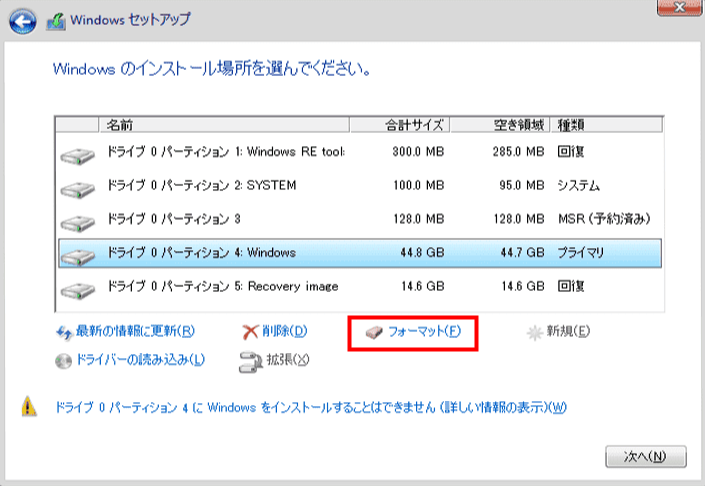The image size is (705, 486).
Task: Click the New starburst icon
Action: tap(535, 333)
